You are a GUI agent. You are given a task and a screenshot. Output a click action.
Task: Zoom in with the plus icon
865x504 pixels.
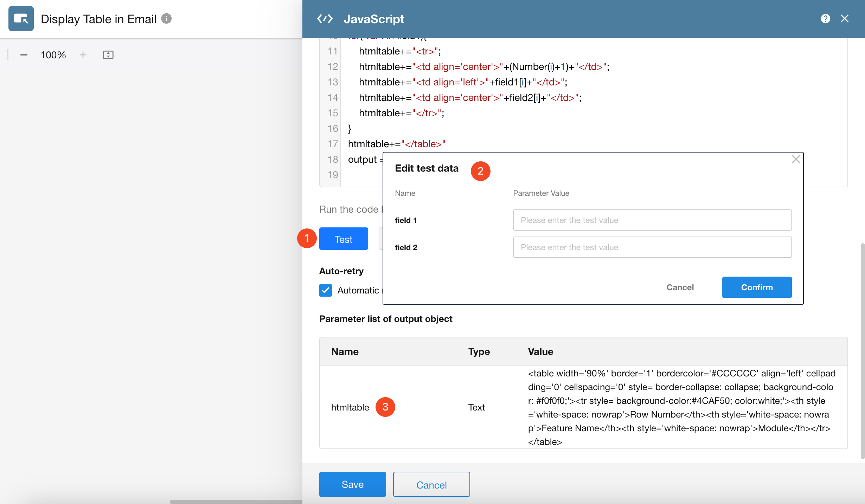click(83, 55)
